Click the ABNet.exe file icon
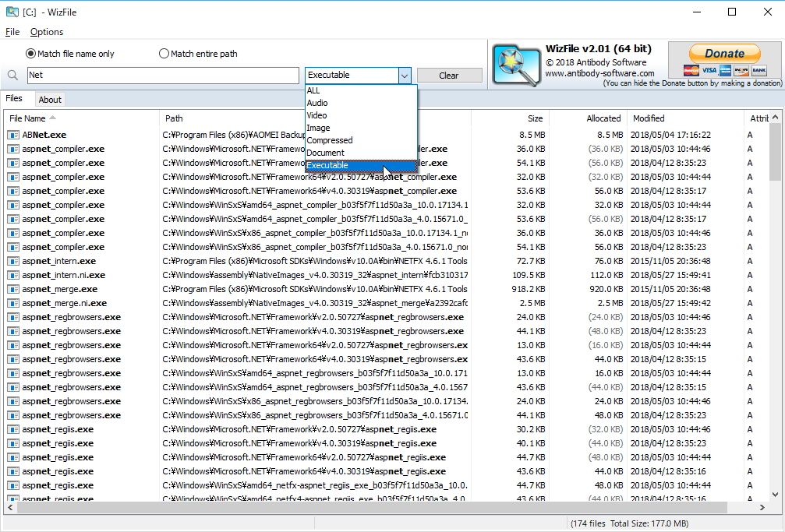Image resolution: width=785 pixels, height=532 pixels. point(13,135)
